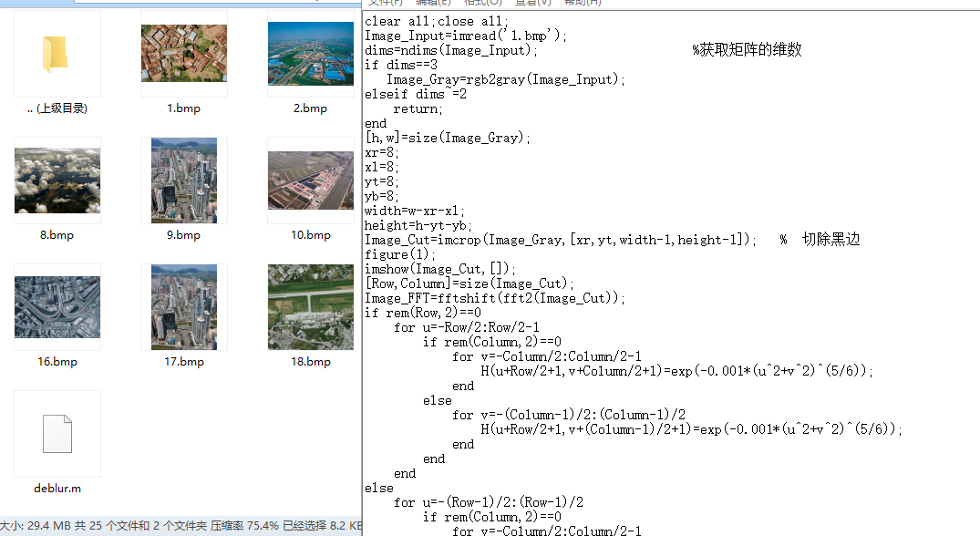Viewport: 980px width, 536px height.
Task: Select the 17.bmp image thumbnail
Action: tap(184, 307)
